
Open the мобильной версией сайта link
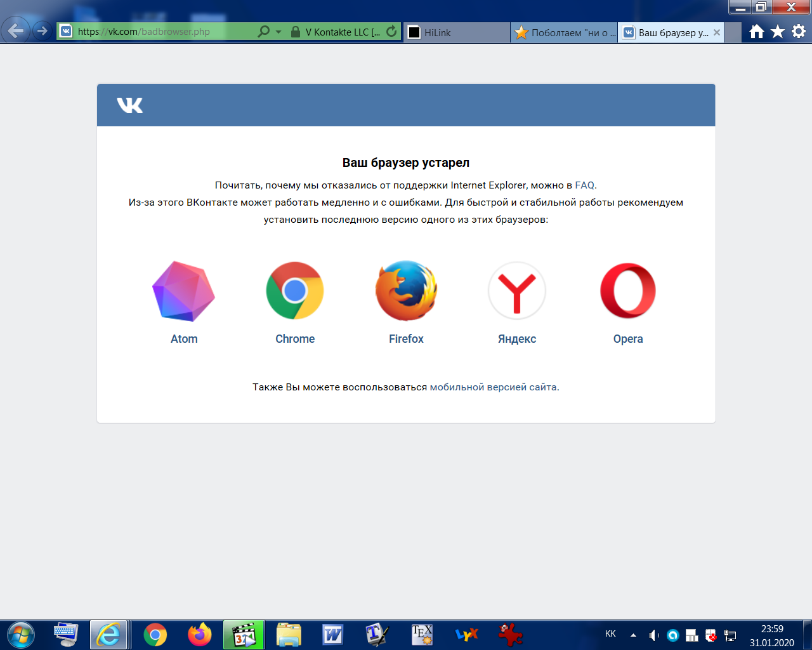click(x=494, y=387)
